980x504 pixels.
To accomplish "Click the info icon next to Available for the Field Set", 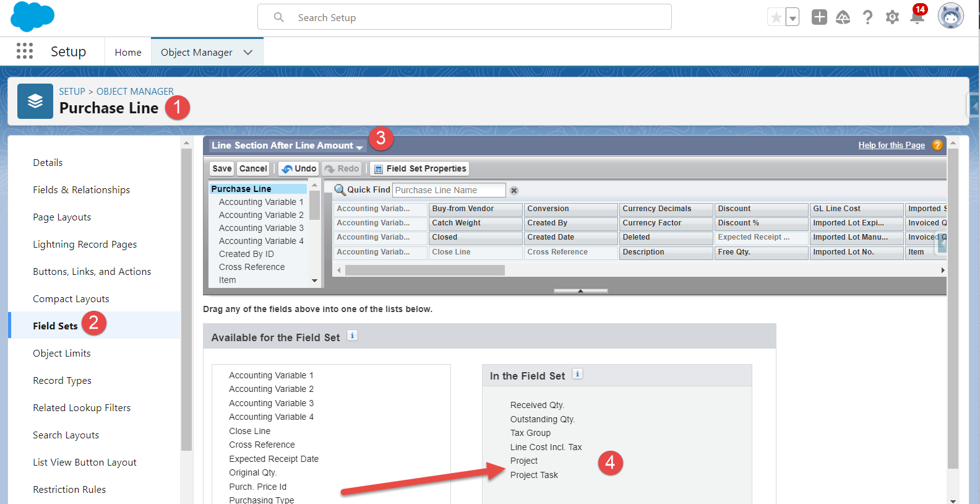I will coord(353,336).
